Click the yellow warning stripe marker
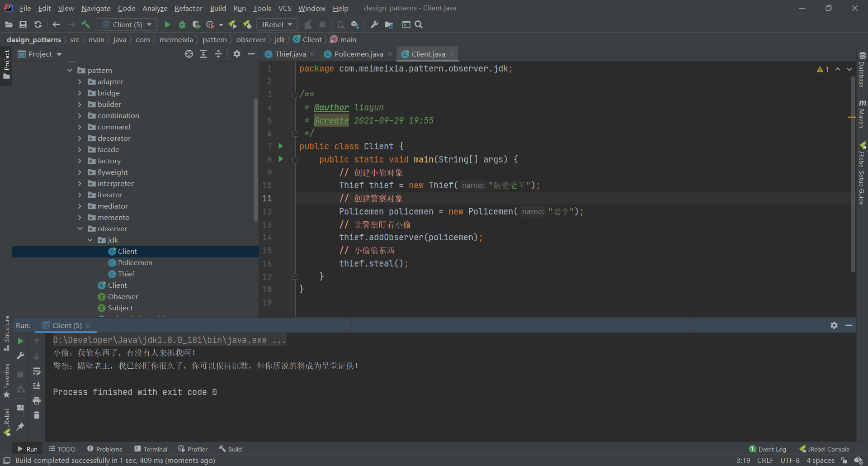The image size is (868, 466). pyautogui.click(x=852, y=117)
